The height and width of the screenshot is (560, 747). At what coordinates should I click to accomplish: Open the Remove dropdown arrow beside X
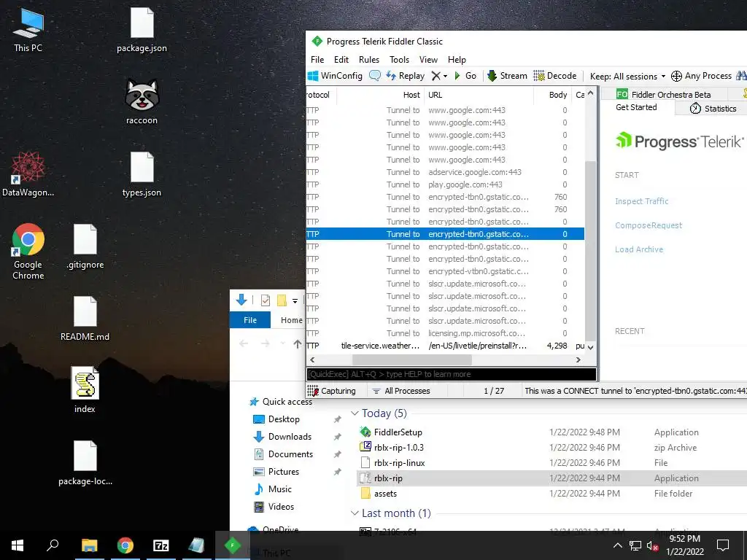click(x=446, y=76)
